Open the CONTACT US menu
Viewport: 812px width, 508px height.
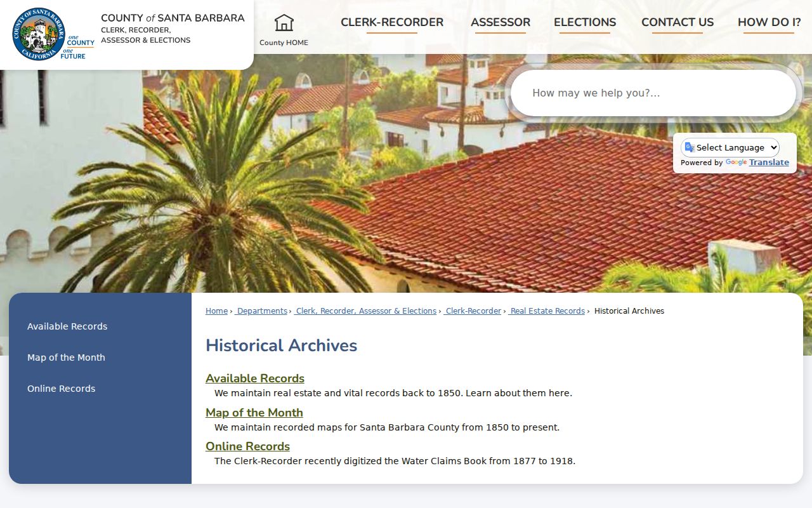[678, 22]
